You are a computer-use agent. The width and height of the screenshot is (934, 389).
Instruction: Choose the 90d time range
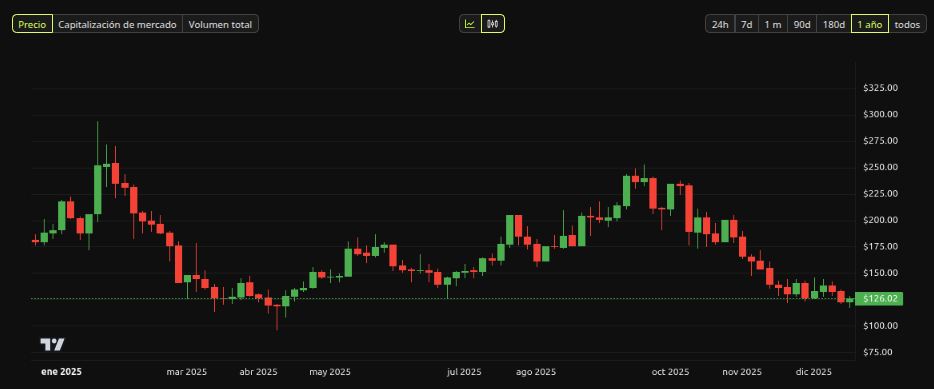[x=802, y=24]
